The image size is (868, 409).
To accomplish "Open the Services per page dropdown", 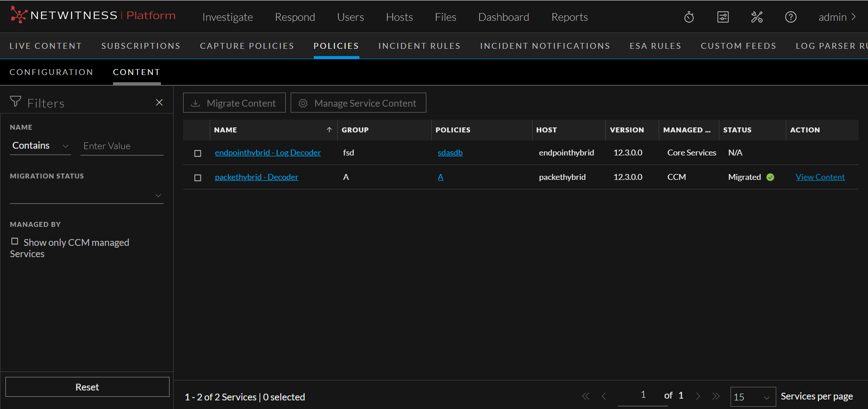I will 753,397.
